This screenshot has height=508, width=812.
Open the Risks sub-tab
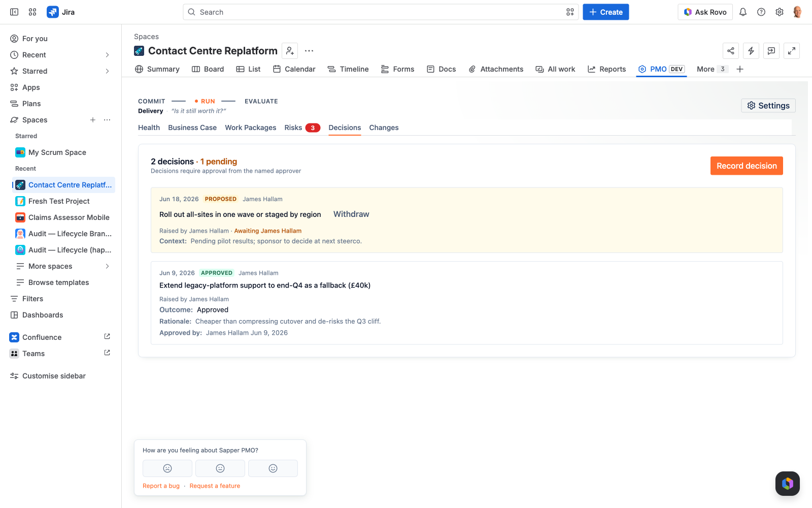(x=302, y=128)
